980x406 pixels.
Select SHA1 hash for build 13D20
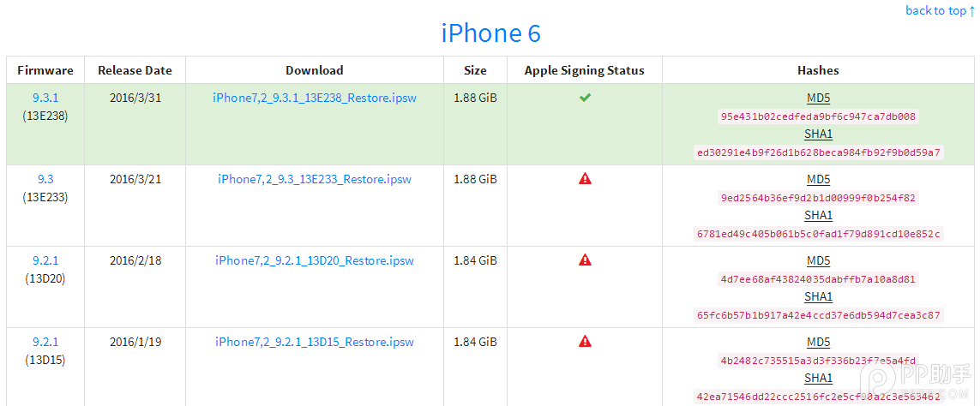818,315
